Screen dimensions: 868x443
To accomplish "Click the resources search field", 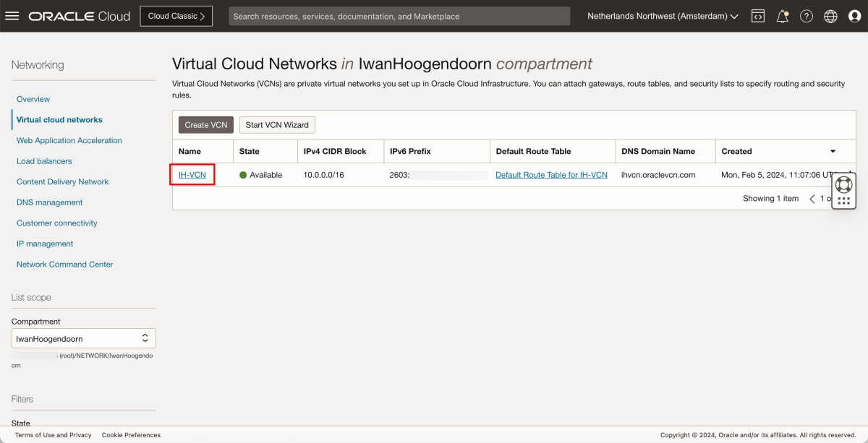I will [x=399, y=15].
